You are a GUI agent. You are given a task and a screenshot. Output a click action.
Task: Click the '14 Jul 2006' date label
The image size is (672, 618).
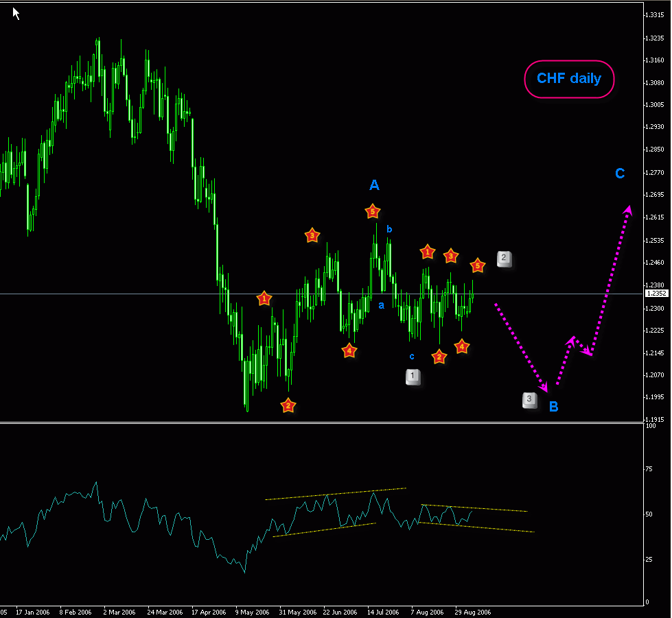click(383, 612)
